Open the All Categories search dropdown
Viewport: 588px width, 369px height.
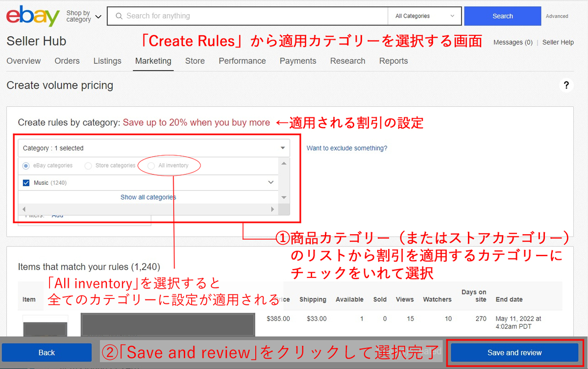pos(425,16)
